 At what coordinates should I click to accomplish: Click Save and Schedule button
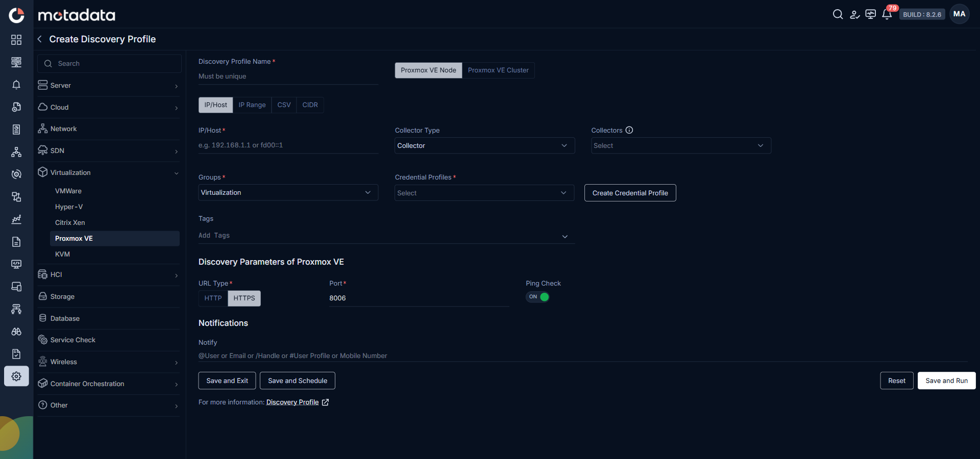298,380
